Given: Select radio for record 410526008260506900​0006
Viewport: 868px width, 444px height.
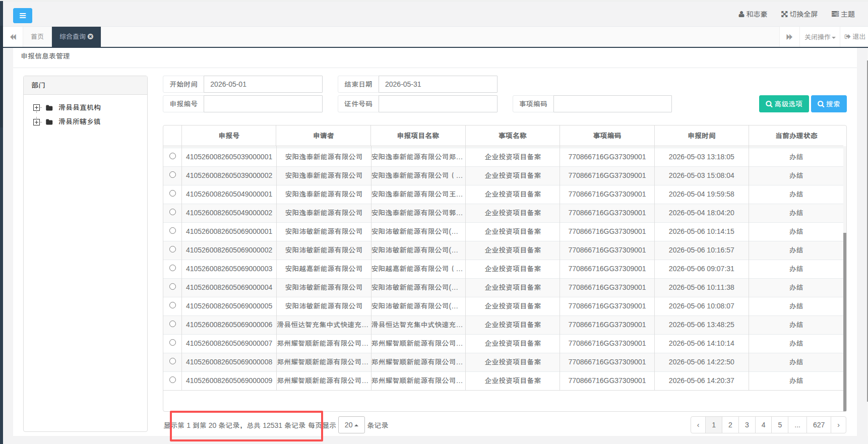Looking at the screenshot, I should (x=172, y=324).
